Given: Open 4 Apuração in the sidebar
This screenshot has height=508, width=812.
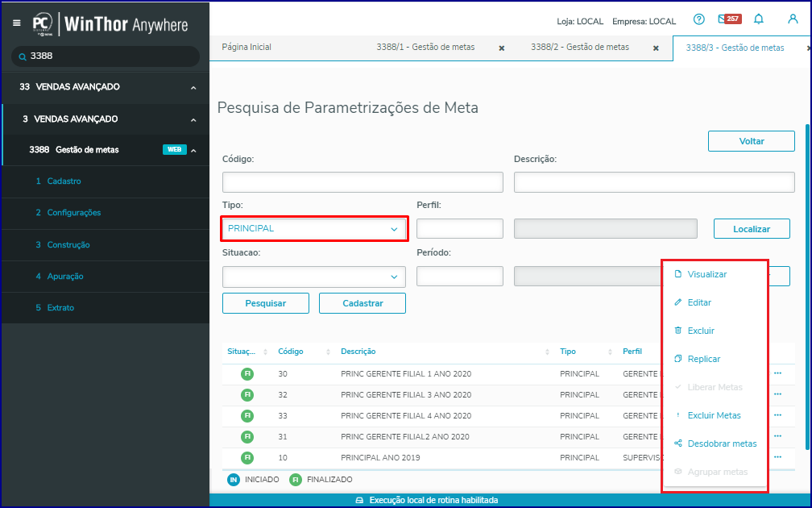Looking at the screenshot, I should pos(106,277).
